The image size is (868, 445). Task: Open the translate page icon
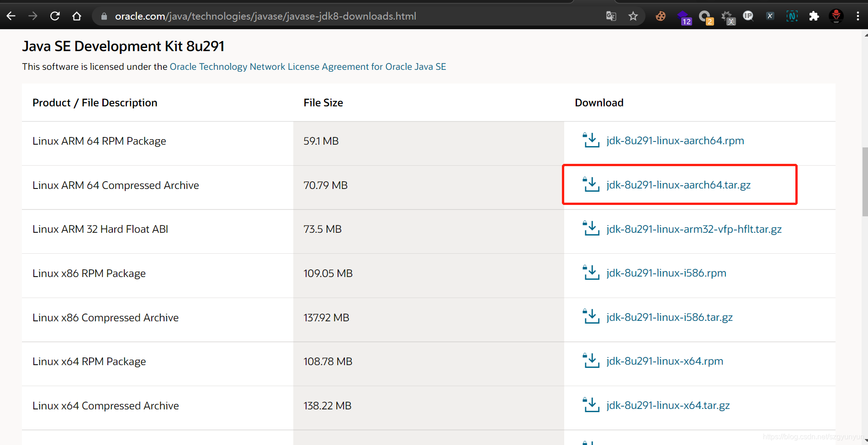[611, 16]
